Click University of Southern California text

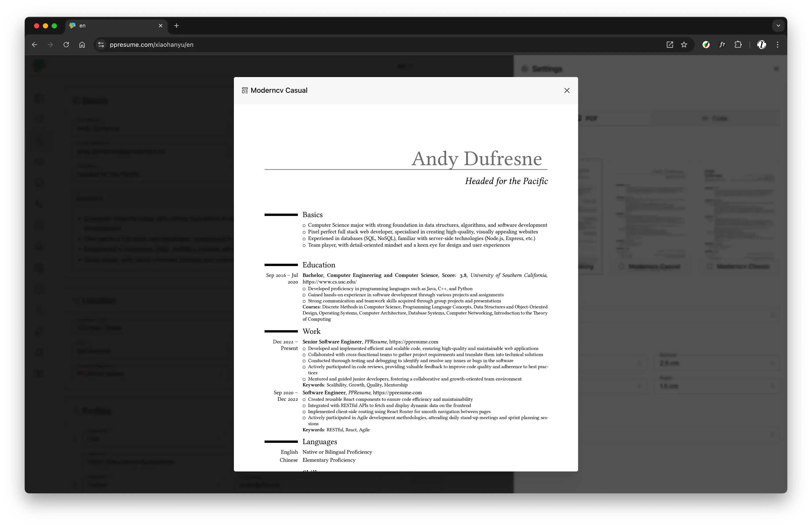pos(509,275)
